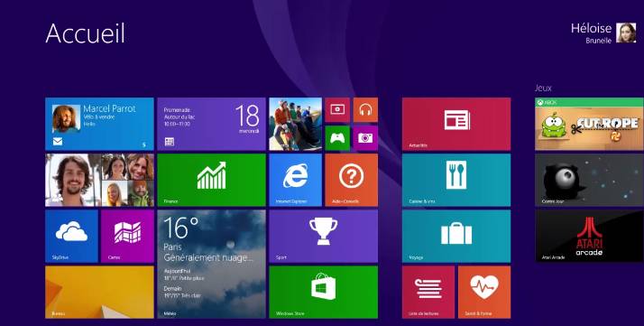Image resolution: width=644 pixels, height=326 pixels.
Task: Open the Mail tile from Marcel Parrot
Action: pos(99,124)
